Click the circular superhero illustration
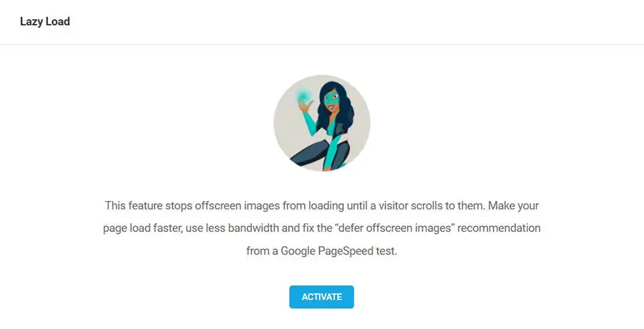Viewport: 644px width, 329px height. click(x=321, y=123)
